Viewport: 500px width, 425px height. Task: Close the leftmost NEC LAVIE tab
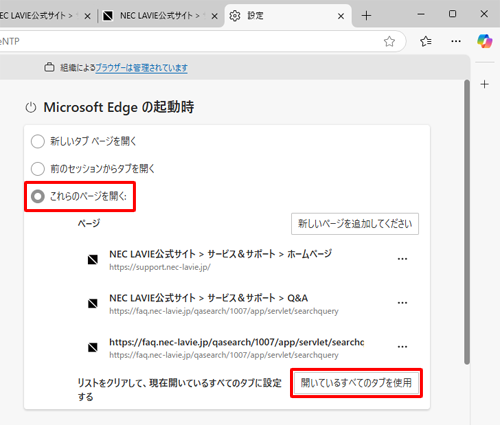[x=87, y=16]
